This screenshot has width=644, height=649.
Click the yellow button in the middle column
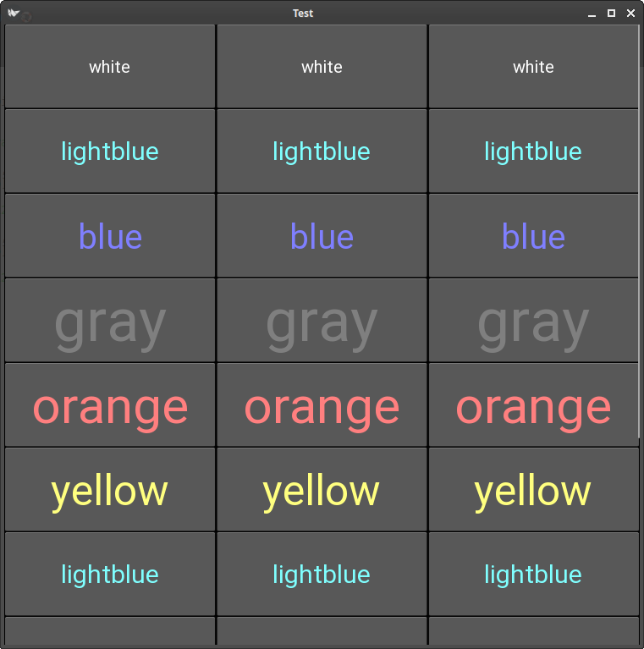(x=322, y=490)
